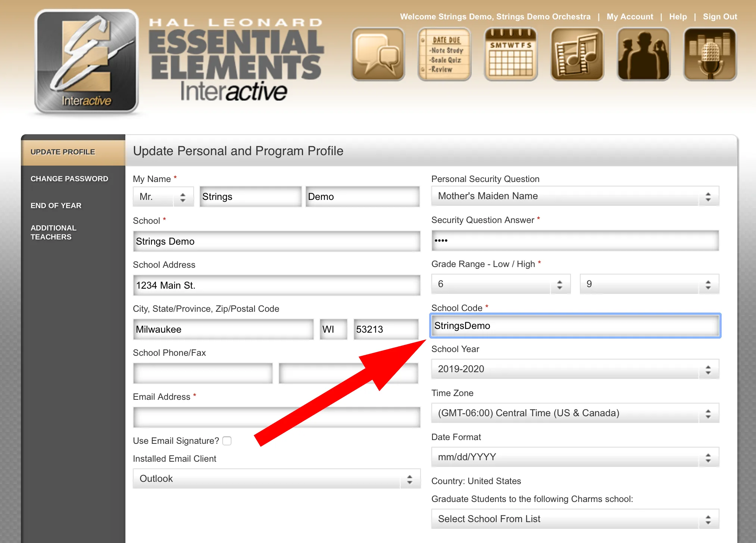Open Select School From List dropdown
Viewport: 756px width, 543px height.
point(575,519)
